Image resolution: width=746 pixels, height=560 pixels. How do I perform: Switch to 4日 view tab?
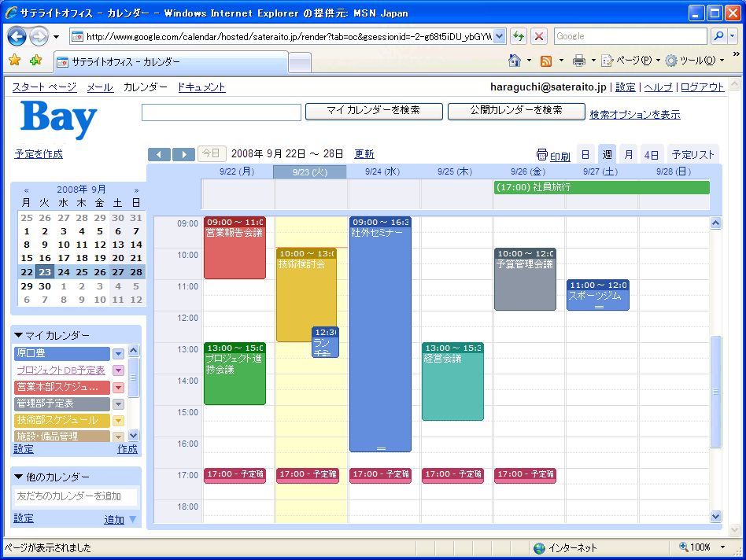pos(652,155)
